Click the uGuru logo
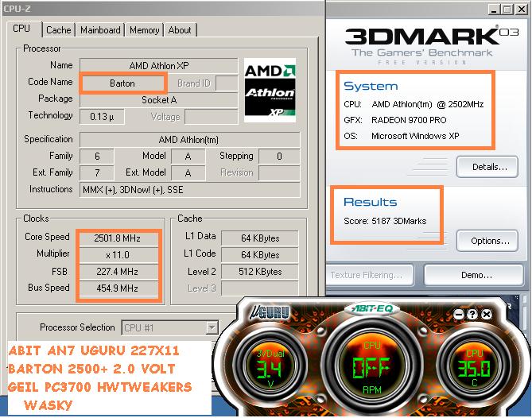The height and width of the screenshot is (418, 532). coord(270,312)
